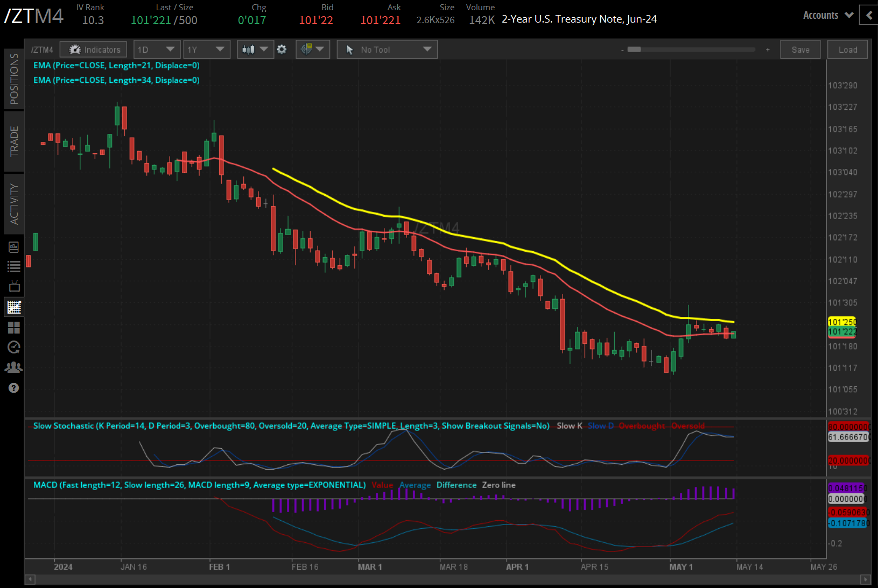This screenshot has width=878, height=588.
Task: Click the Save chart button
Action: (800, 49)
